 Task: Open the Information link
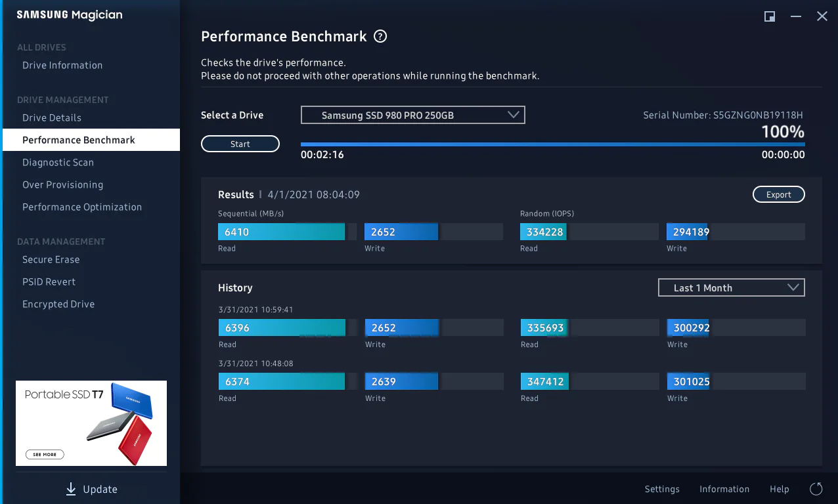[724, 490]
